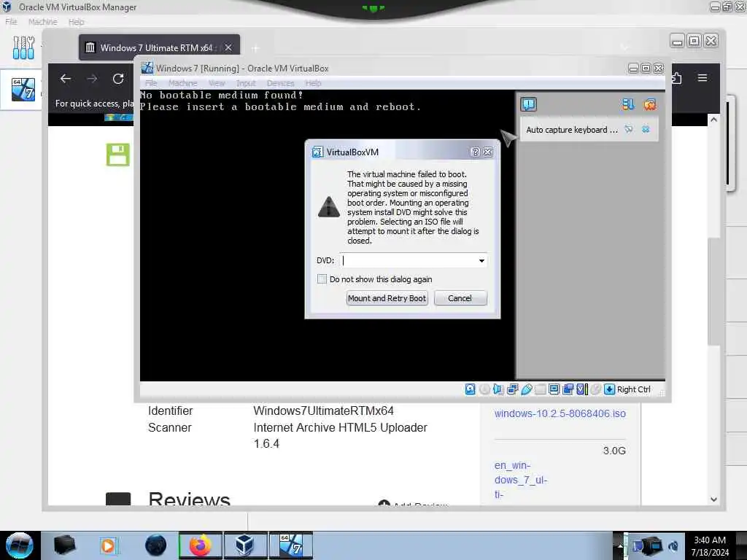The height and width of the screenshot is (560, 747).
Task: Click the green floppy disk icon on the page
Action: point(117,155)
